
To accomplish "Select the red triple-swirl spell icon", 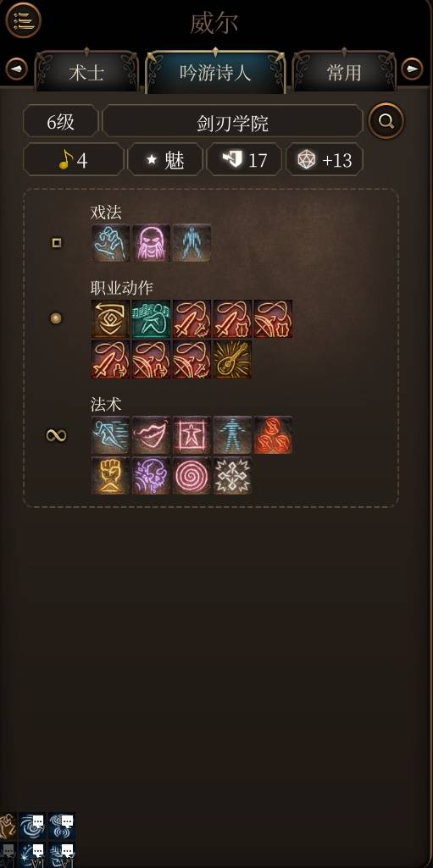I will coord(274,434).
